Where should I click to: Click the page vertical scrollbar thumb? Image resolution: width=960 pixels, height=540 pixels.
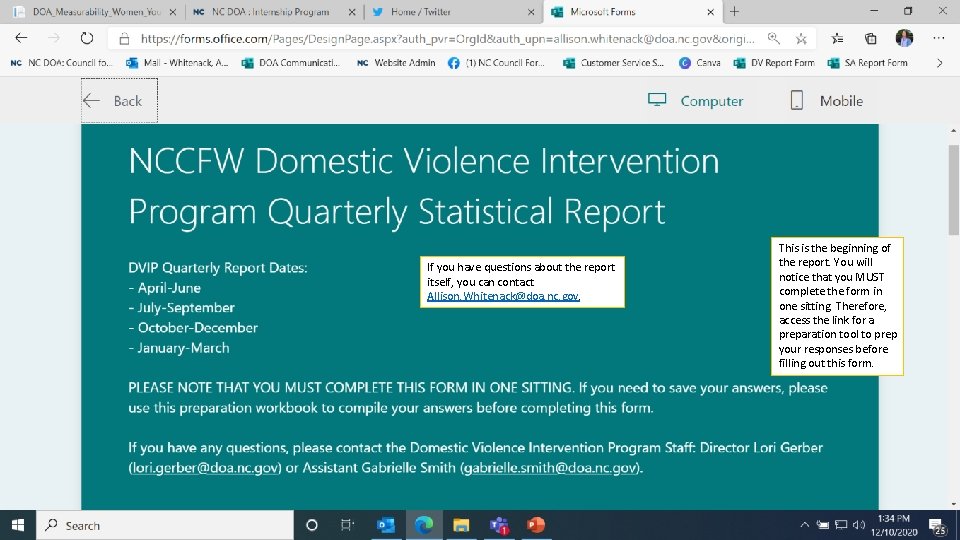click(953, 190)
